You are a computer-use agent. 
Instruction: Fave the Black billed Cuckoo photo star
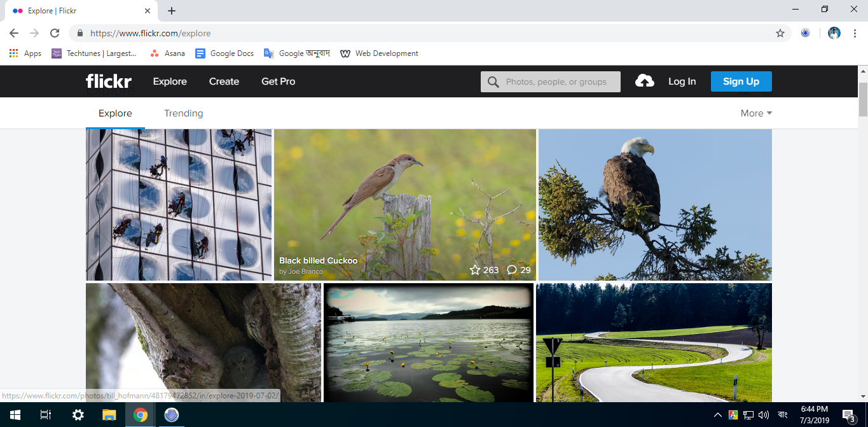point(475,270)
